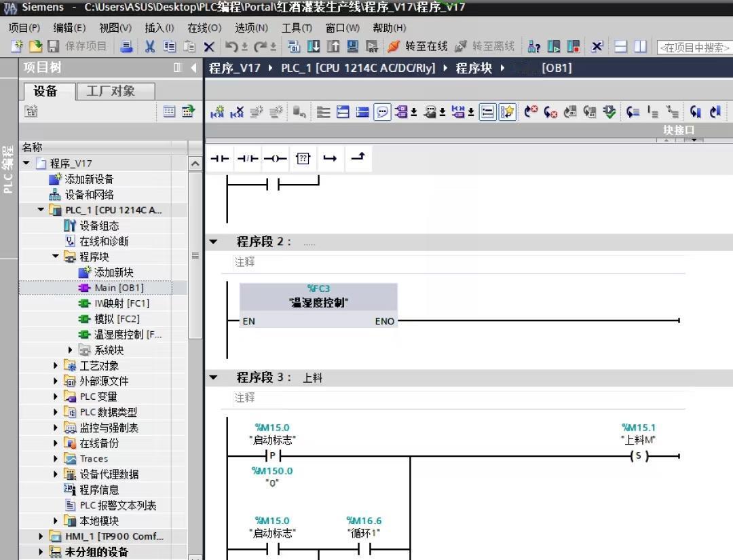733x560 pixels.
Task: Click the undo arrow icon
Action: (x=232, y=46)
